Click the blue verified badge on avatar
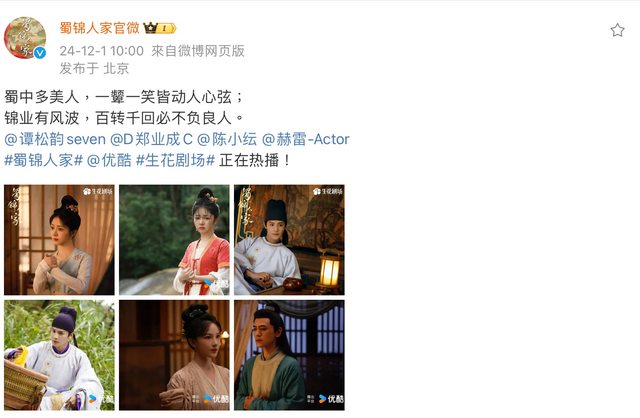Image resolution: width=640 pixels, height=418 pixels. [x=40, y=53]
